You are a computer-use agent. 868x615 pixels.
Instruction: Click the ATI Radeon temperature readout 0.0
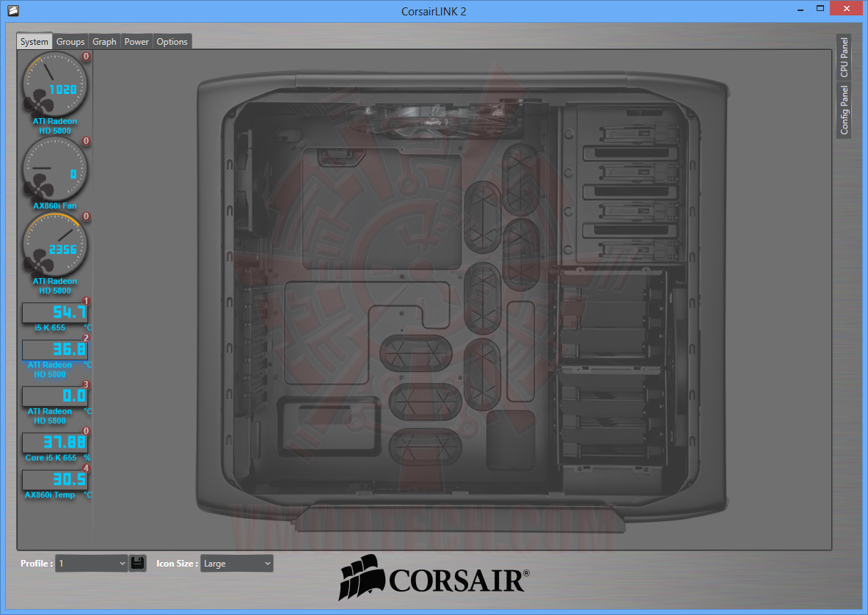click(55, 396)
